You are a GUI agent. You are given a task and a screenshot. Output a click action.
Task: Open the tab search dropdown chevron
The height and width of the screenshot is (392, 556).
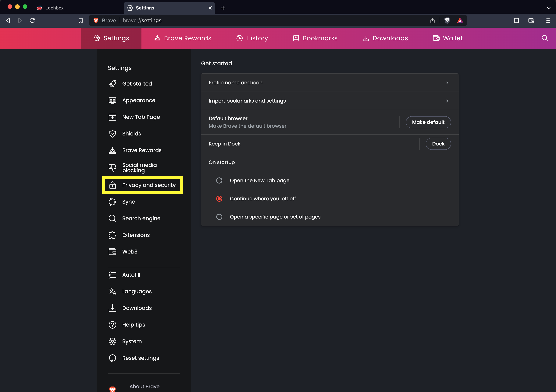coord(549,8)
